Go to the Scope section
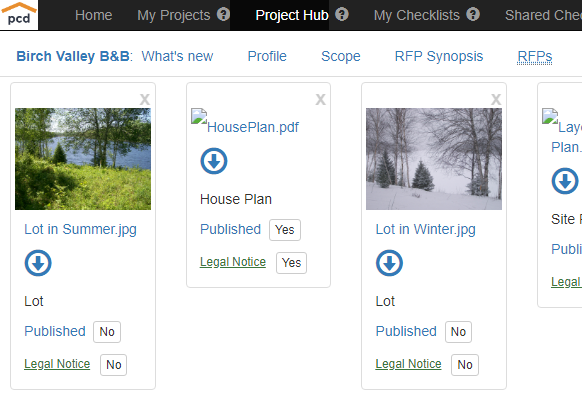The image size is (582, 410). click(341, 56)
